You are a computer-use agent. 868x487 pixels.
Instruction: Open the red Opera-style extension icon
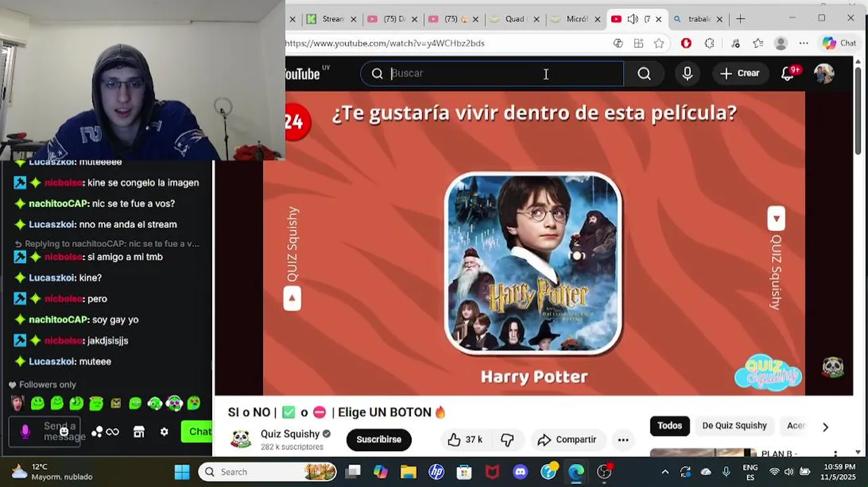coord(686,43)
